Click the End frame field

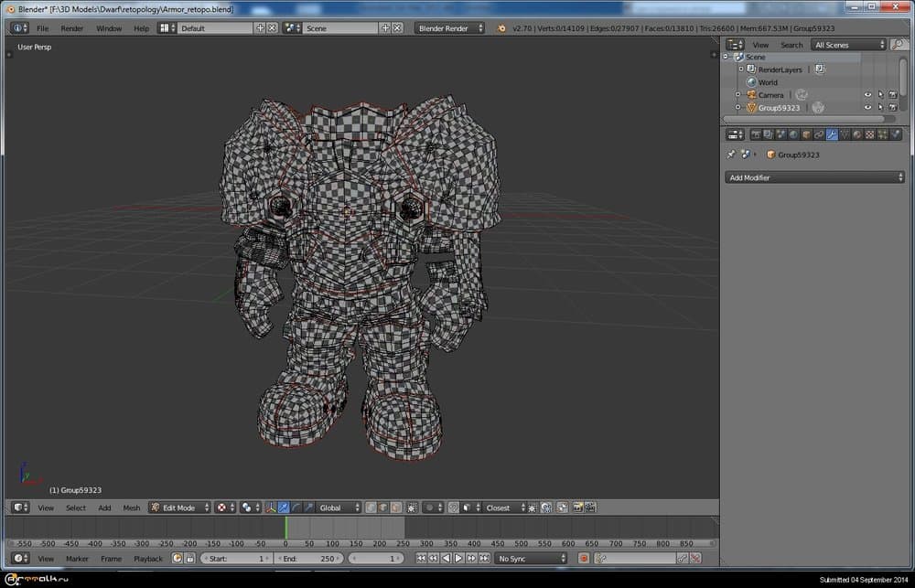[x=309, y=558]
